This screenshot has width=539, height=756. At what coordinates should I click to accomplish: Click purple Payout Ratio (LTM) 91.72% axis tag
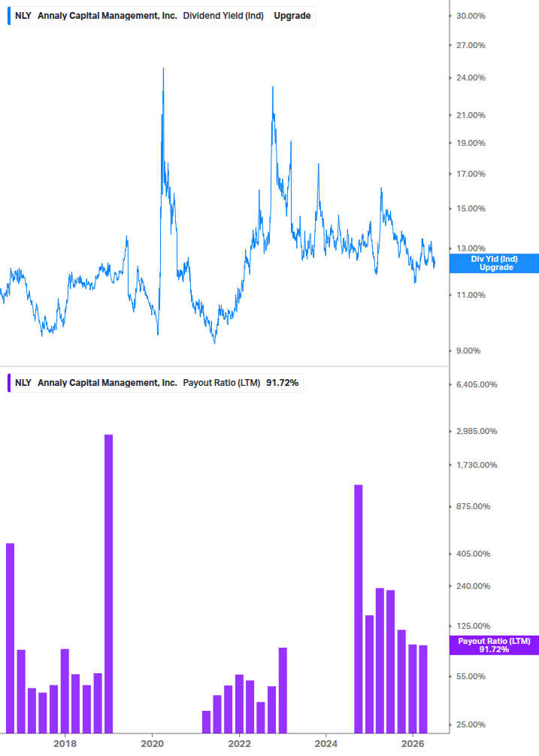coord(494,645)
